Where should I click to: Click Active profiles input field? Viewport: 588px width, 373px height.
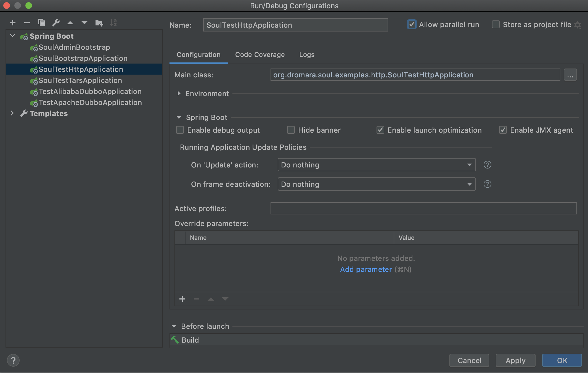point(423,208)
